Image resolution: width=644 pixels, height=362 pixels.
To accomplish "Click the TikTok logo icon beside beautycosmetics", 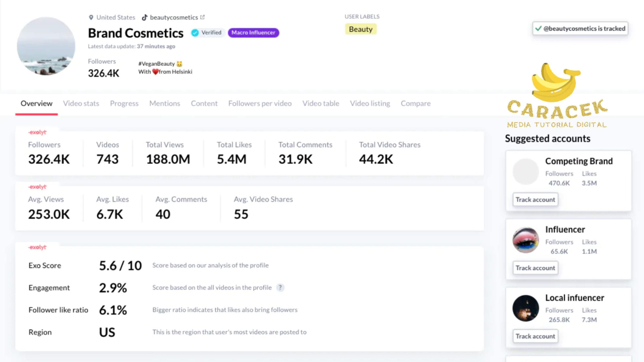I will pos(144,17).
